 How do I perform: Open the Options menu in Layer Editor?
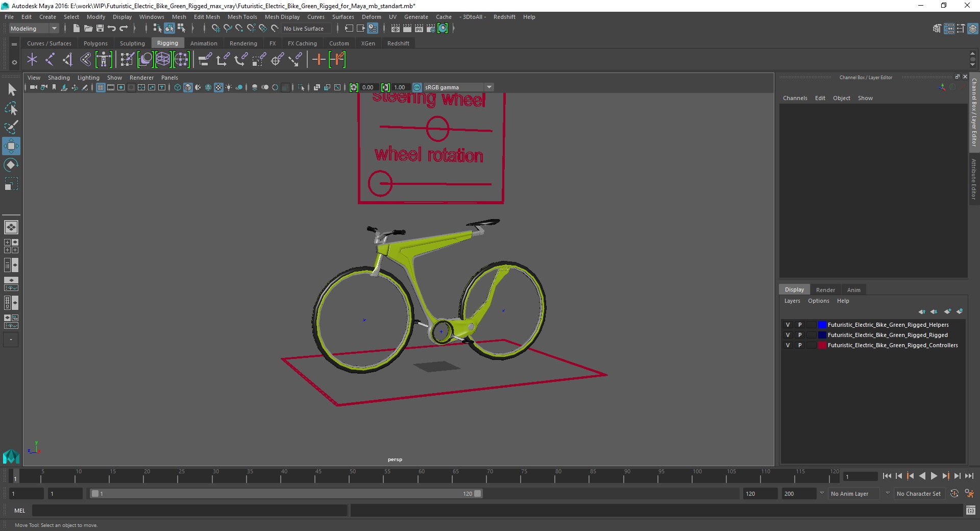(x=818, y=301)
